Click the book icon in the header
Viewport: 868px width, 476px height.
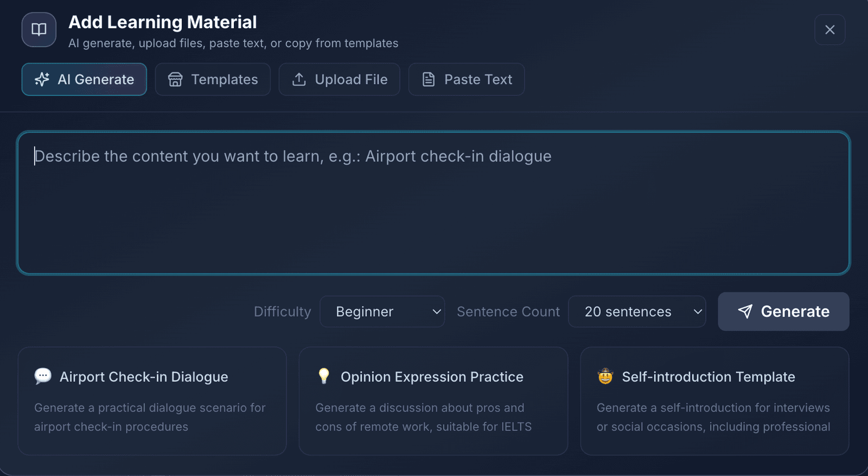point(39,30)
